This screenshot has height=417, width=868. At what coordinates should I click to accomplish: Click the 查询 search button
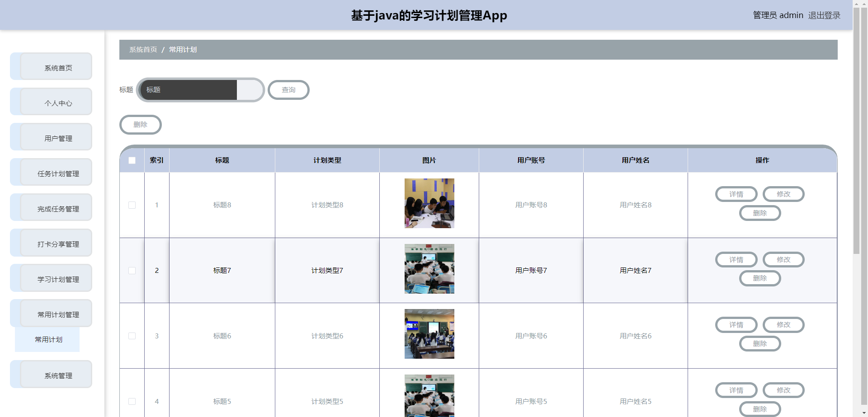click(x=288, y=90)
